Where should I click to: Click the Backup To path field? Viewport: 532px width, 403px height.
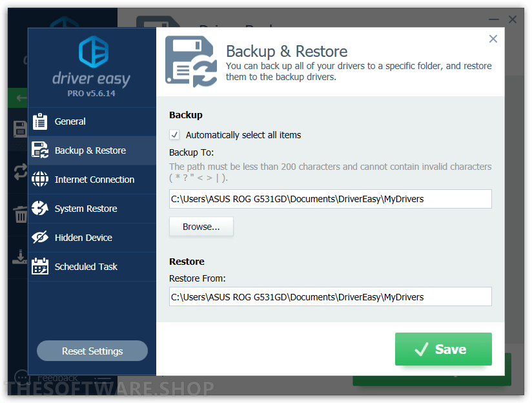pos(330,199)
